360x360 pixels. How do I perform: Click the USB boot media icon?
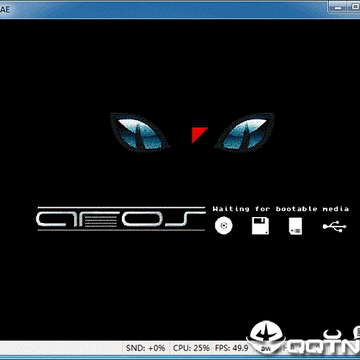[x=335, y=226]
